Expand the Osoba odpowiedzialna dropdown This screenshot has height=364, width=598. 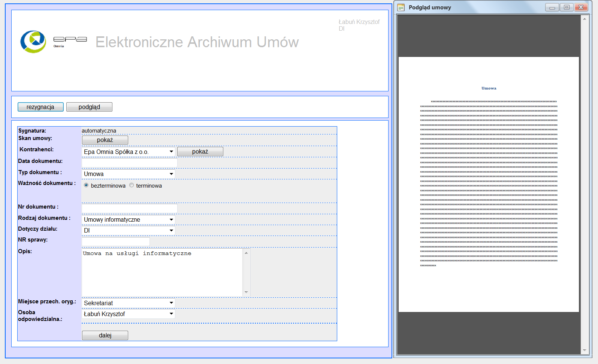point(129,314)
